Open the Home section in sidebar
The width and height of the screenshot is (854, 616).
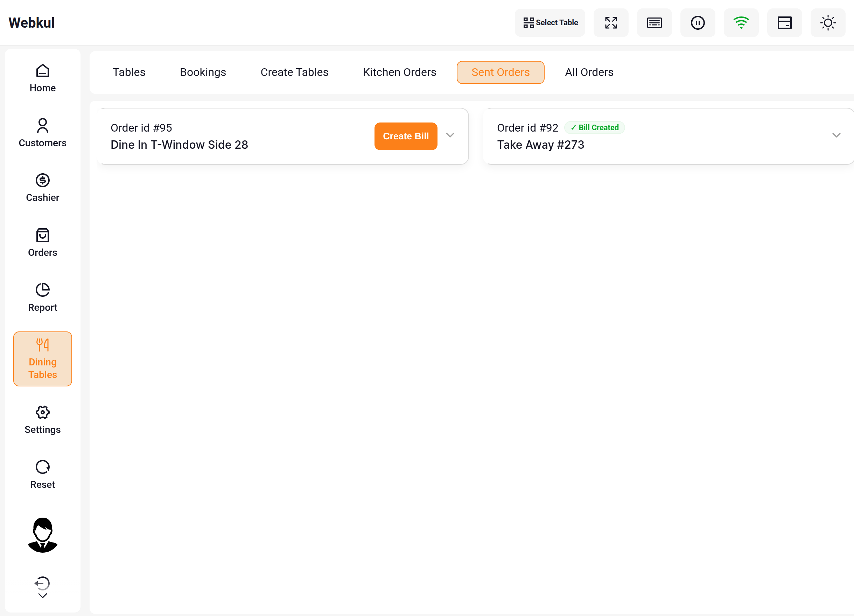click(x=43, y=78)
